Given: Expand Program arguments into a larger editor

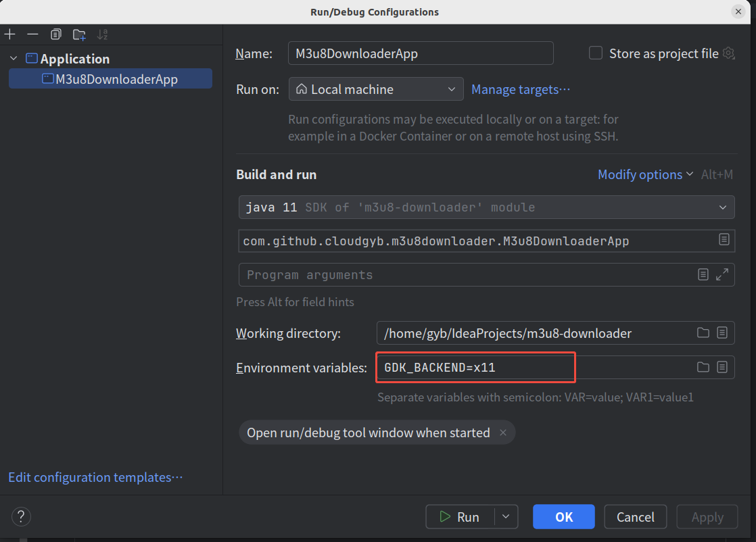Looking at the screenshot, I should coord(723,274).
